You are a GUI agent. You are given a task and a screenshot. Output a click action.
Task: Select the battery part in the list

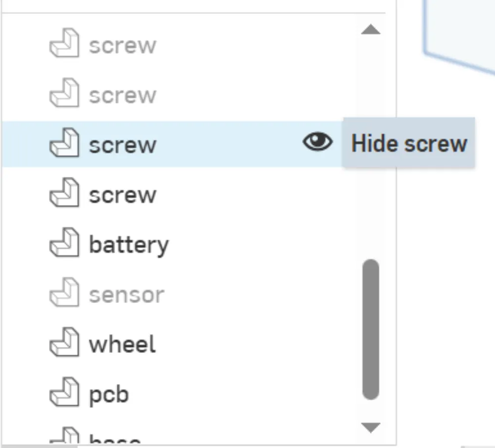(x=129, y=245)
